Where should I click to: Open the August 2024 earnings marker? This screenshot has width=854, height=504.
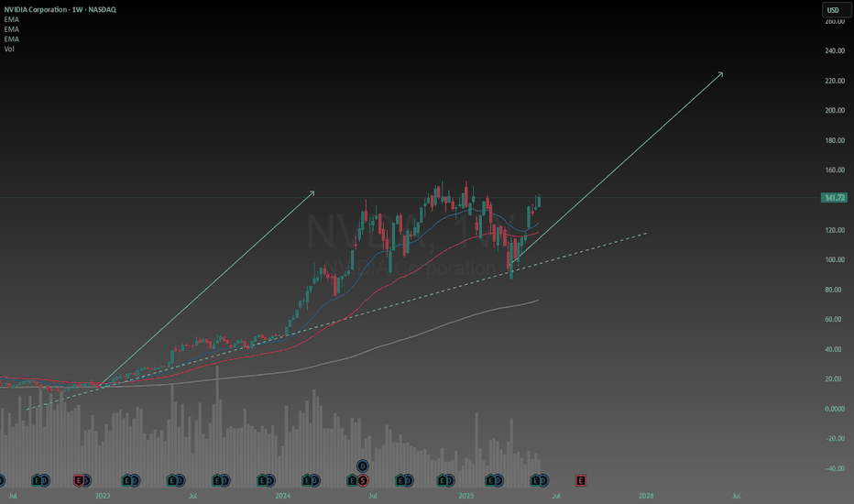tap(400, 480)
